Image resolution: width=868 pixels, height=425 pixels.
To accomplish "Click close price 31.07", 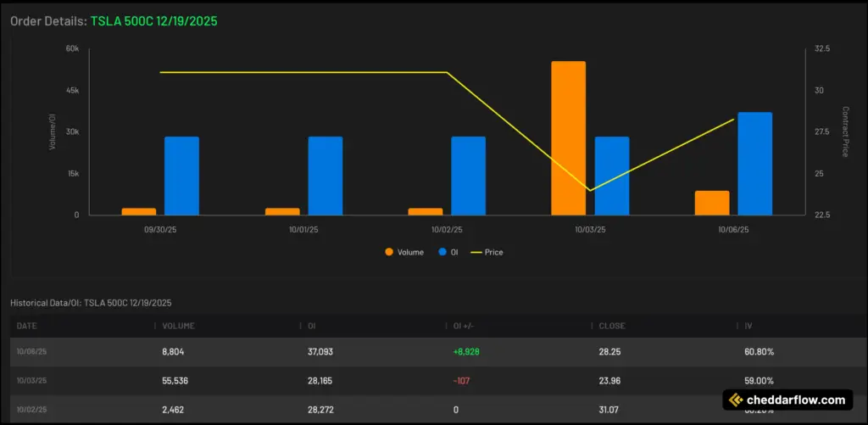I will [x=608, y=410].
